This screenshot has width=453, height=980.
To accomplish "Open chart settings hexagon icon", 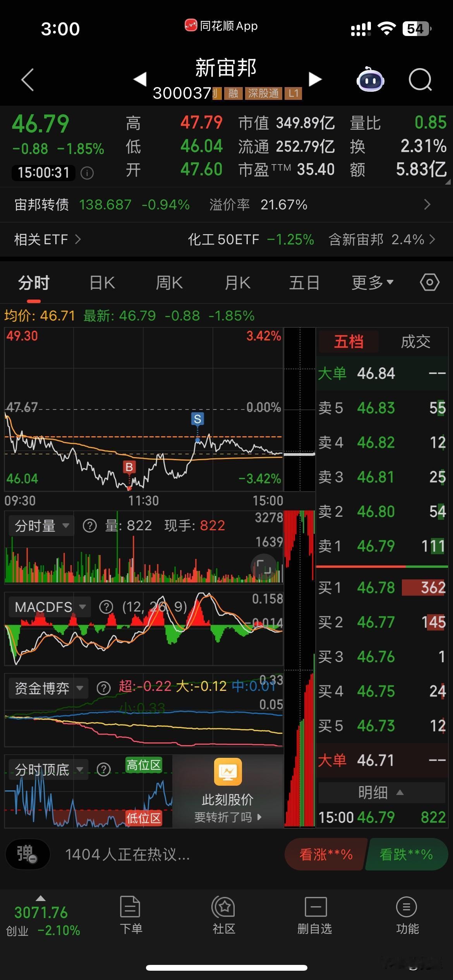I will coord(429,283).
